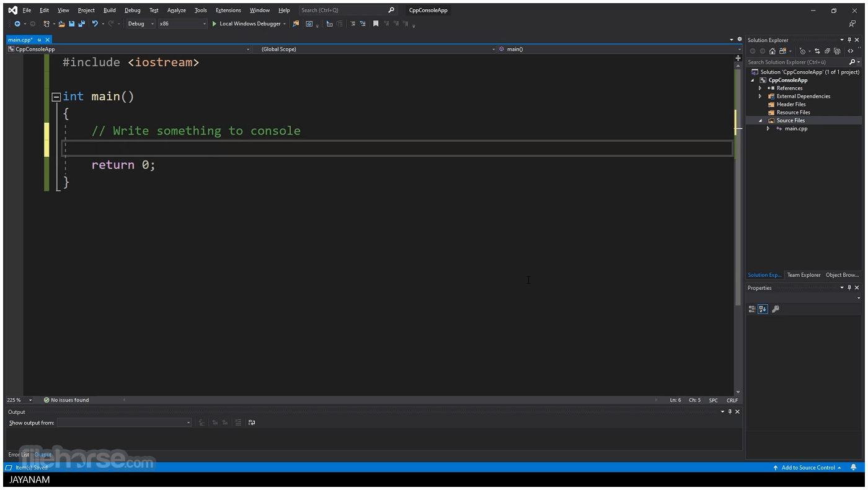
Task: Switch to the Team Explorer tab
Action: point(804,275)
